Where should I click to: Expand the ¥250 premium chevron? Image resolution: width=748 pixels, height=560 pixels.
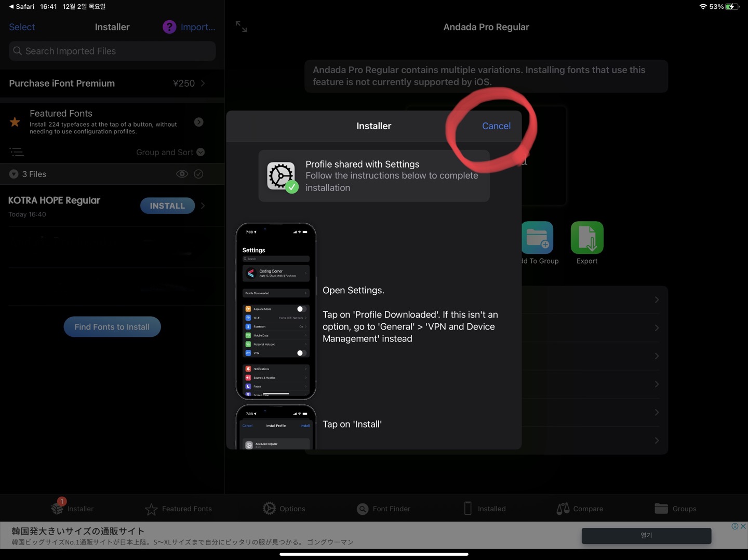(x=203, y=83)
